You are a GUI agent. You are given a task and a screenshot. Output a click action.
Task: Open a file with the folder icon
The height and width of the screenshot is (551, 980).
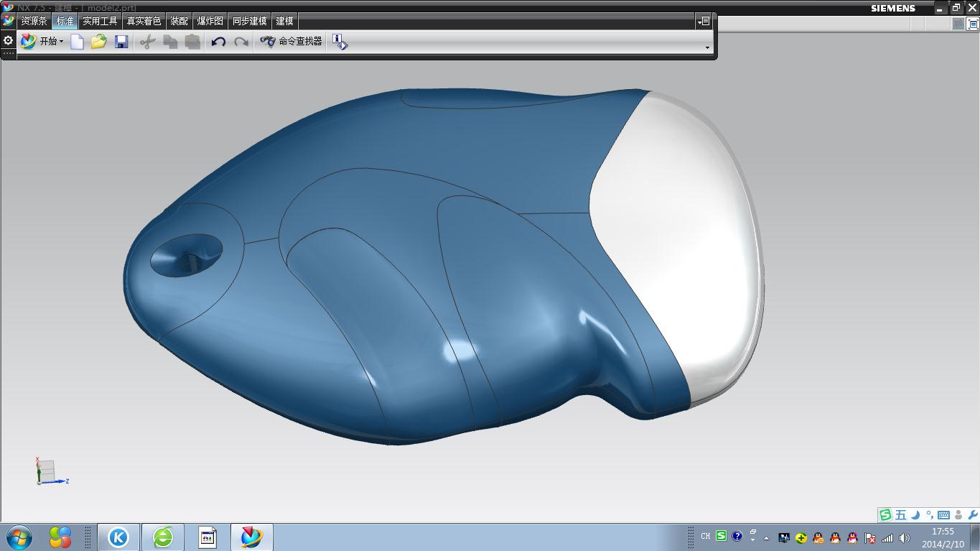pyautogui.click(x=99, y=42)
